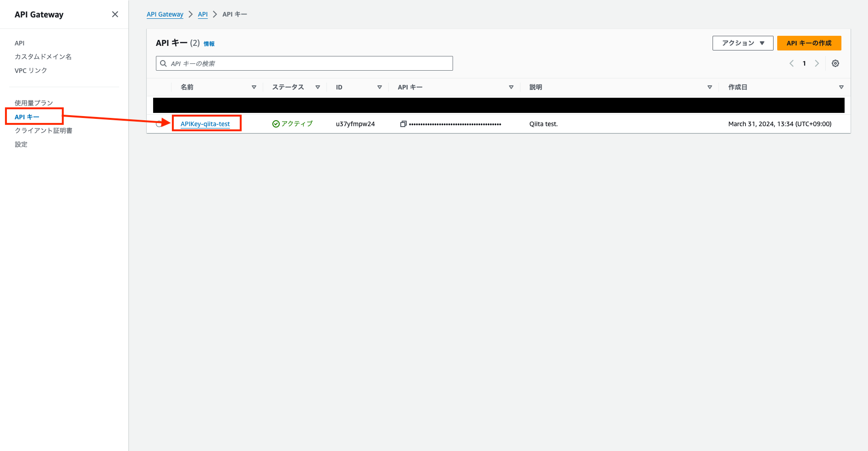Click the API Gateway breadcrumb link
Viewport: 868px width, 451px height.
[x=165, y=14]
